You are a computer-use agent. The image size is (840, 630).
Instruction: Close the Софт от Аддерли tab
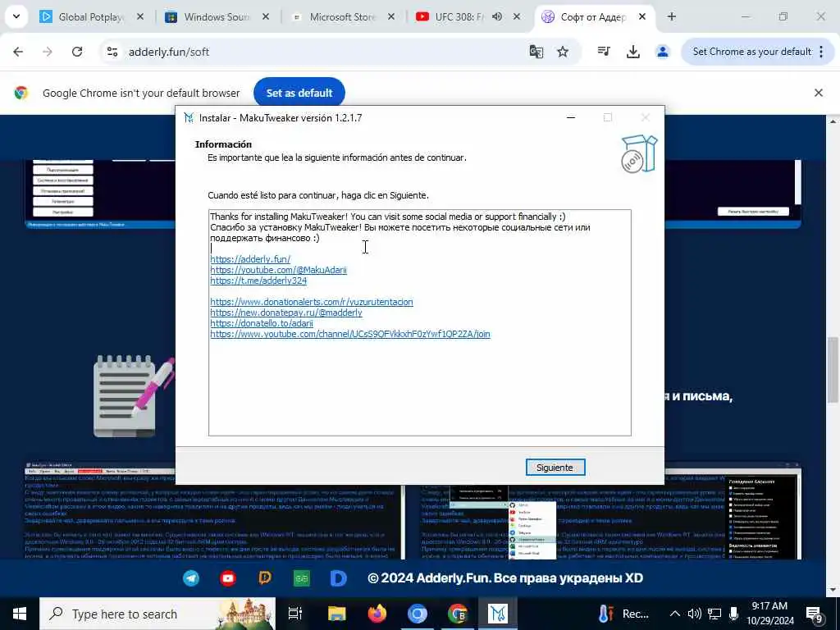click(x=641, y=16)
